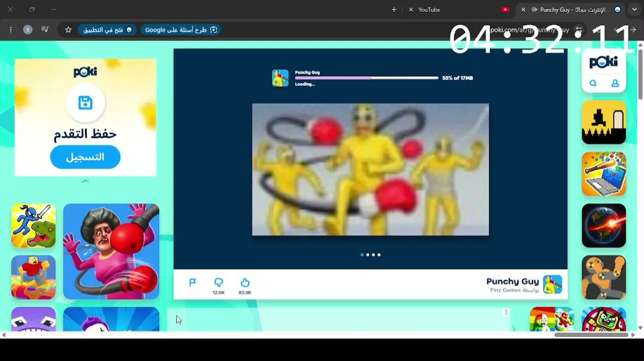Click the Punchy Guy preview image
Image resolution: width=644 pixels, height=361 pixels.
(x=370, y=169)
